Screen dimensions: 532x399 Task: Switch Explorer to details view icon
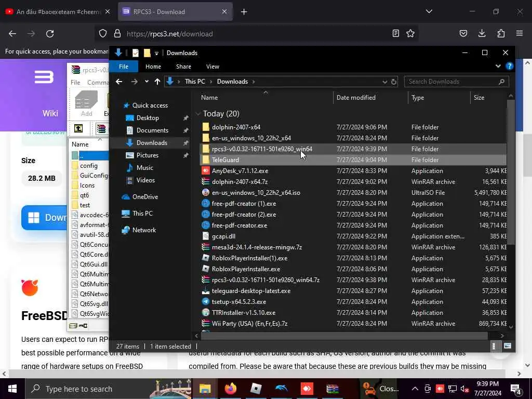point(495,346)
